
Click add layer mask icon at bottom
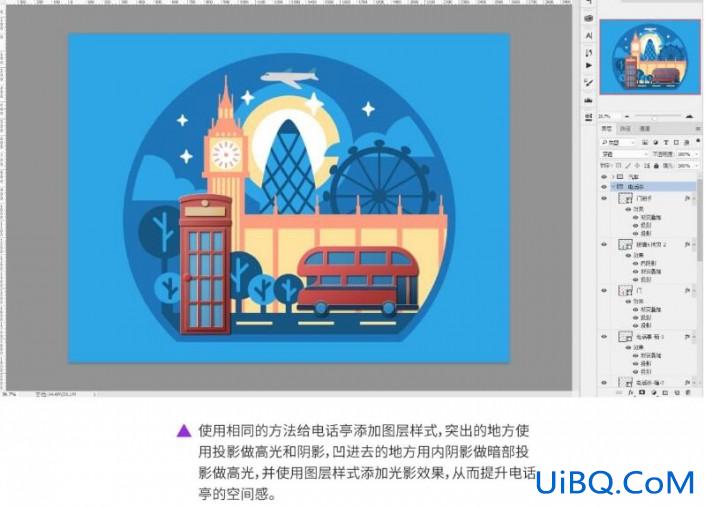pos(642,393)
